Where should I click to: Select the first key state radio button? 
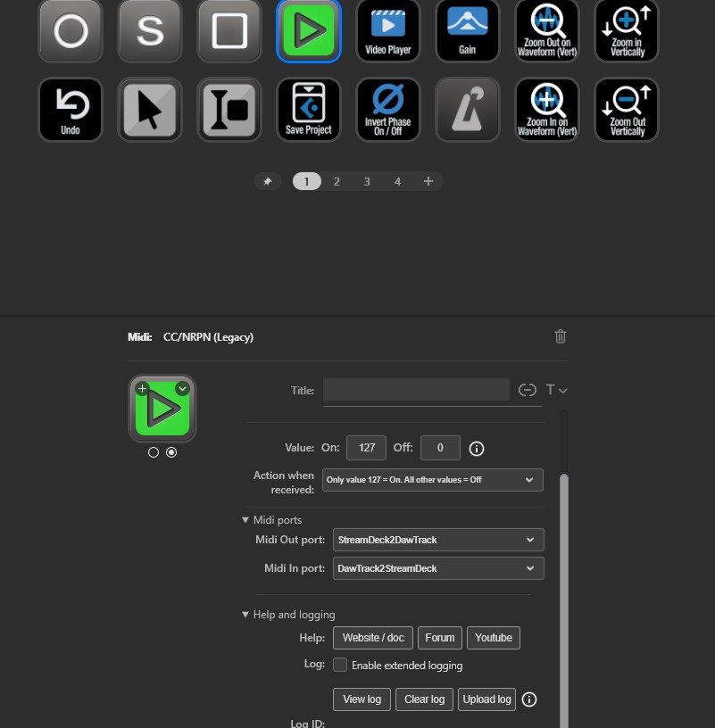click(154, 452)
